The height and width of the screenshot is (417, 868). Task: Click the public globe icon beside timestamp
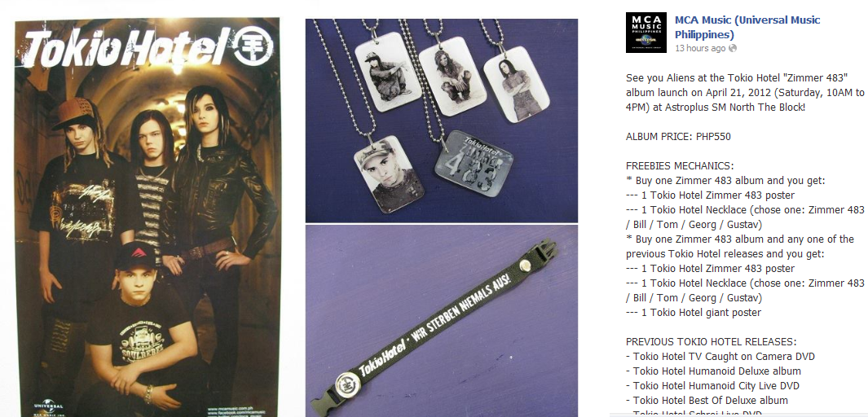pos(733,48)
